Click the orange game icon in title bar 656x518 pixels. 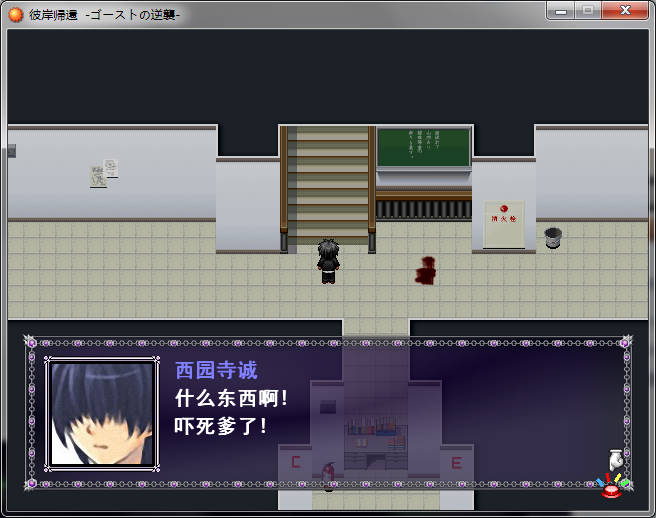[16, 15]
